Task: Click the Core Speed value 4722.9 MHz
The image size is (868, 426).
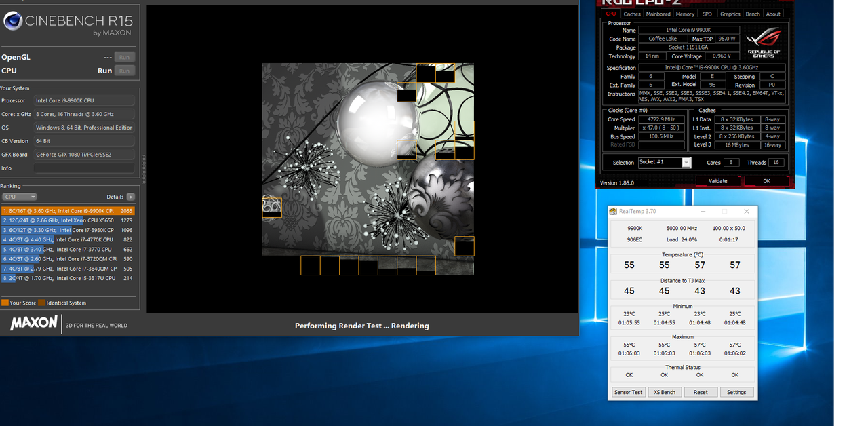Action: click(x=661, y=119)
